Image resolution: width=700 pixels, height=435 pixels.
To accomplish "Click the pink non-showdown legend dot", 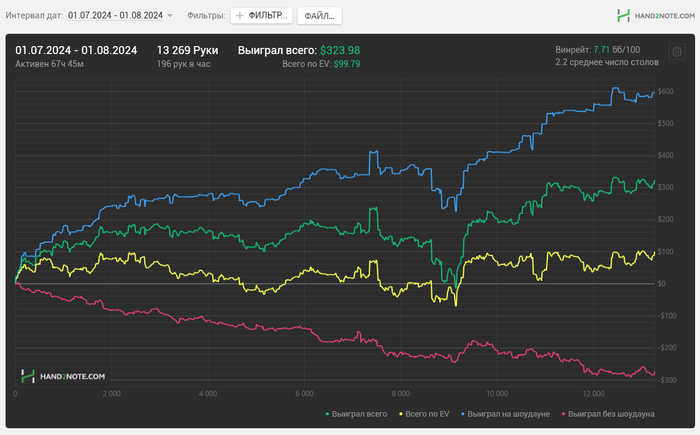I will [565, 413].
